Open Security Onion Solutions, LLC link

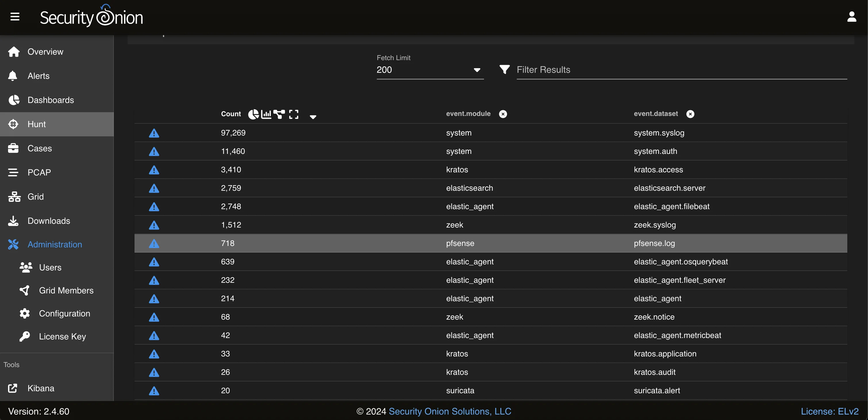click(450, 411)
